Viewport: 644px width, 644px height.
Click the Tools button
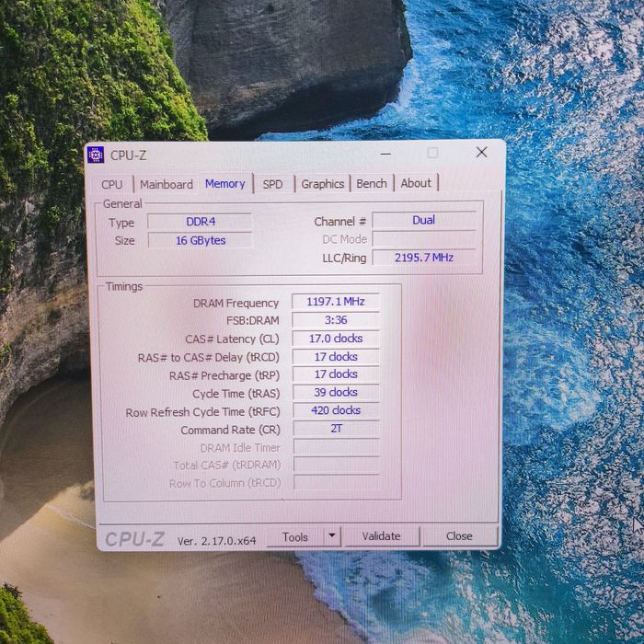295,536
